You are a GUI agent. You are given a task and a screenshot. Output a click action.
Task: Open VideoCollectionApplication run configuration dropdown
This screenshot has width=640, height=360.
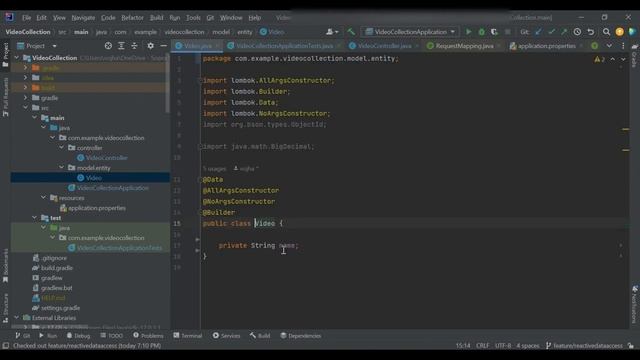click(411, 32)
